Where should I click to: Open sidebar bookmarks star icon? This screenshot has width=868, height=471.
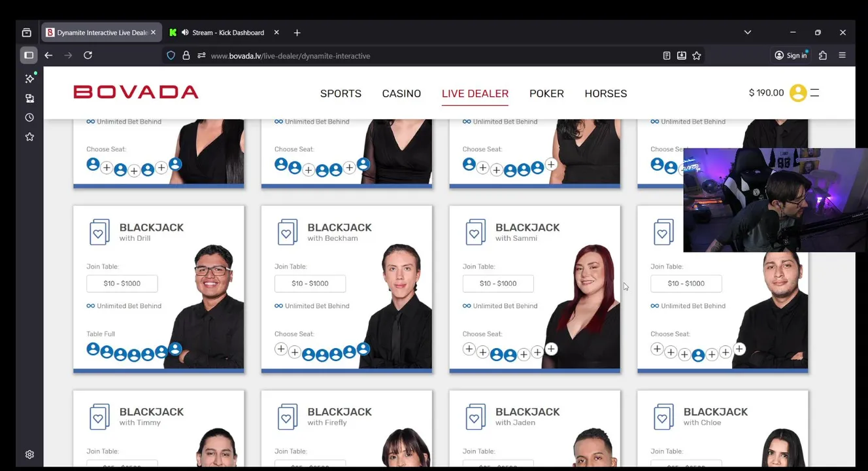29,137
